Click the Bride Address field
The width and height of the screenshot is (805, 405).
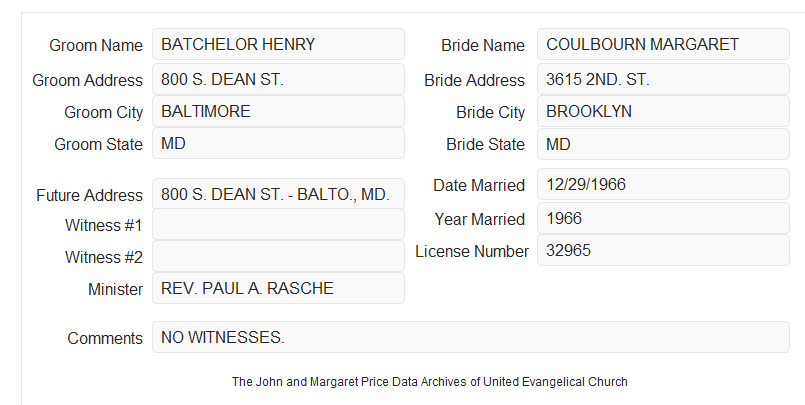tap(663, 79)
